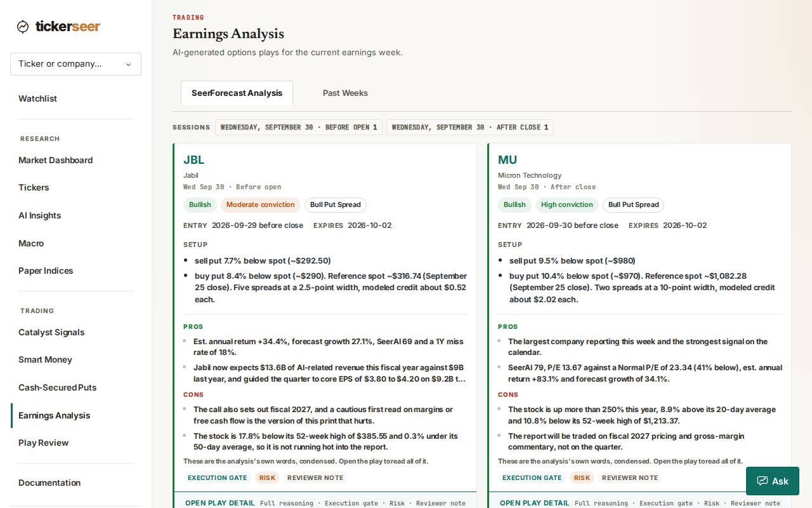Open the Ticker or company dropdown
Screen dimensions: 812x508
click(75, 64)
